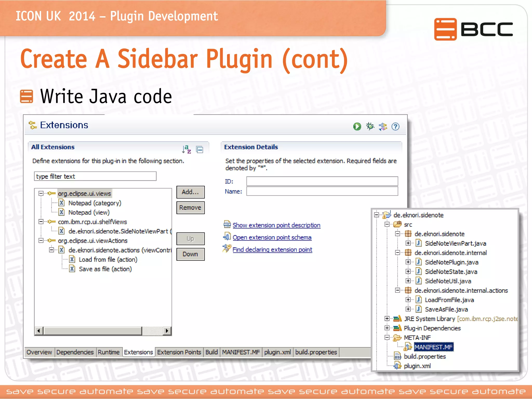Click the Extensions page title icon
532x399 pixels.
32,125
